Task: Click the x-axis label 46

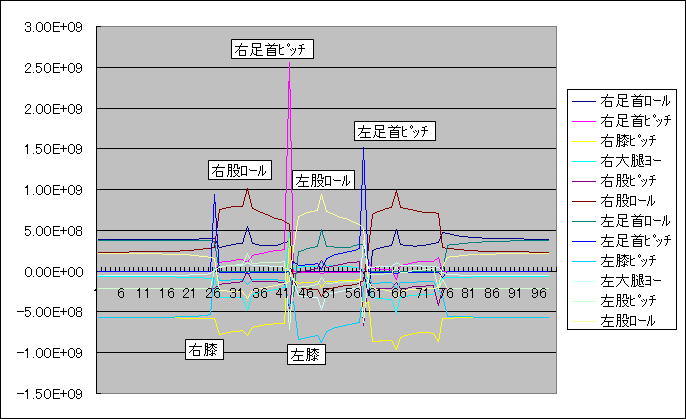Action: [306, 293]
